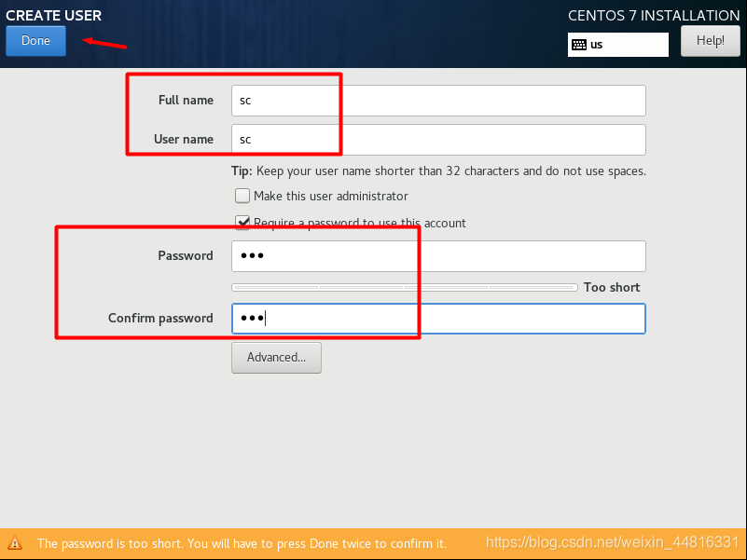
Task: Click into the Password field
Action: (438, 256)
